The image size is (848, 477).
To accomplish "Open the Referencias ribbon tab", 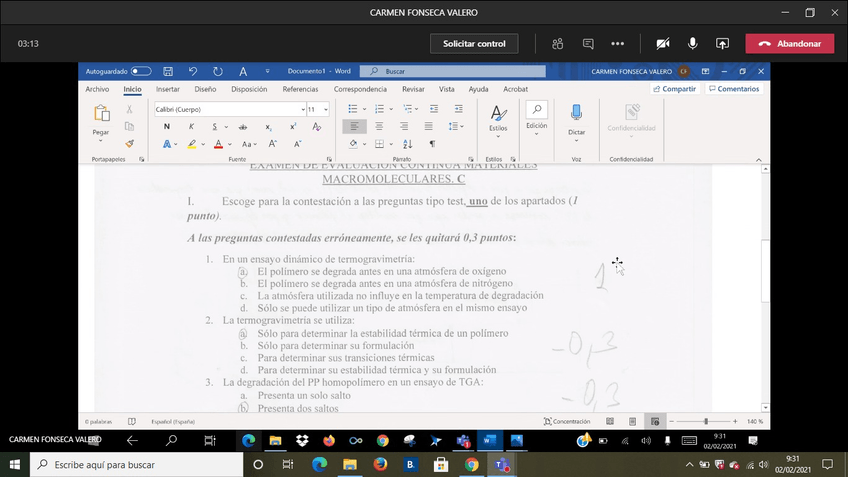I will click(300, 89).
